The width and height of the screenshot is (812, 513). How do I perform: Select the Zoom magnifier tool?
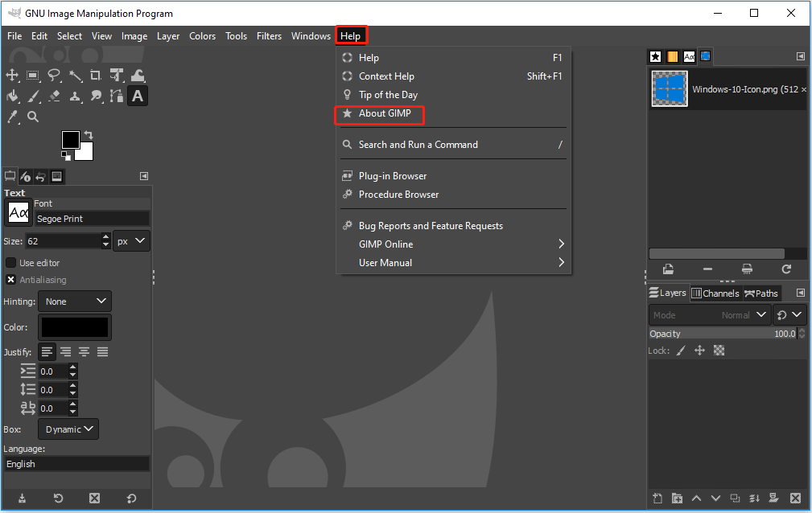[x=33, y=117]
